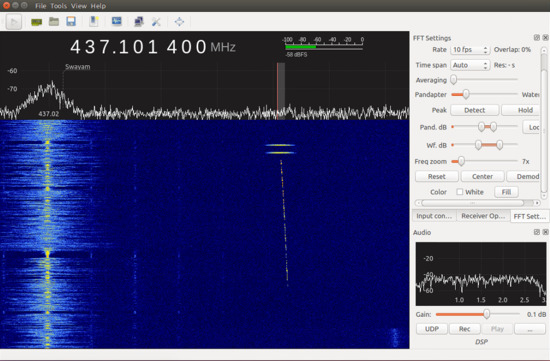
Task: Open remote control settings tools icon
Action: pos(156,22)
